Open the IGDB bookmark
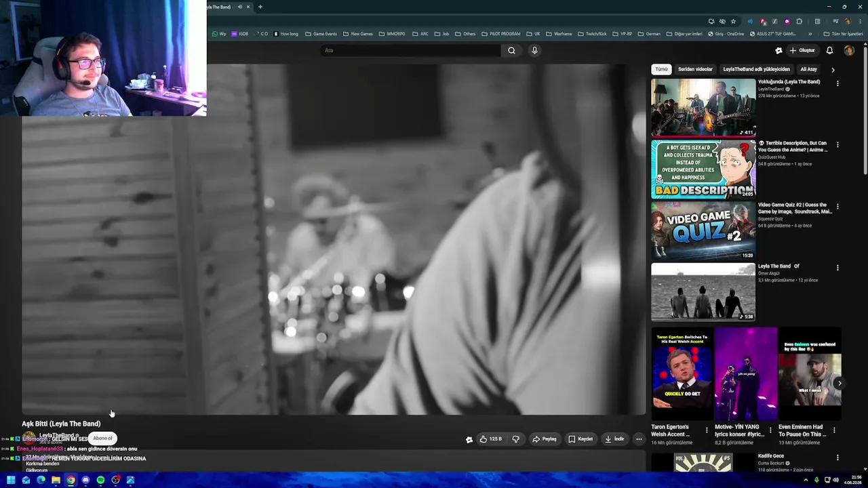Viewport: 868px width, 488px height. pos(240,34)
